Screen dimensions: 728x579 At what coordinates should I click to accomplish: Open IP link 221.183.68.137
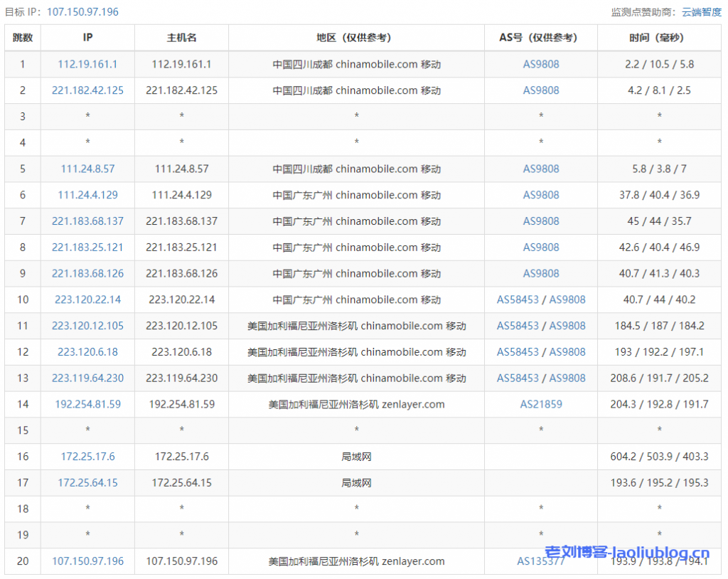pyautogui.click(x=87, y=221)
